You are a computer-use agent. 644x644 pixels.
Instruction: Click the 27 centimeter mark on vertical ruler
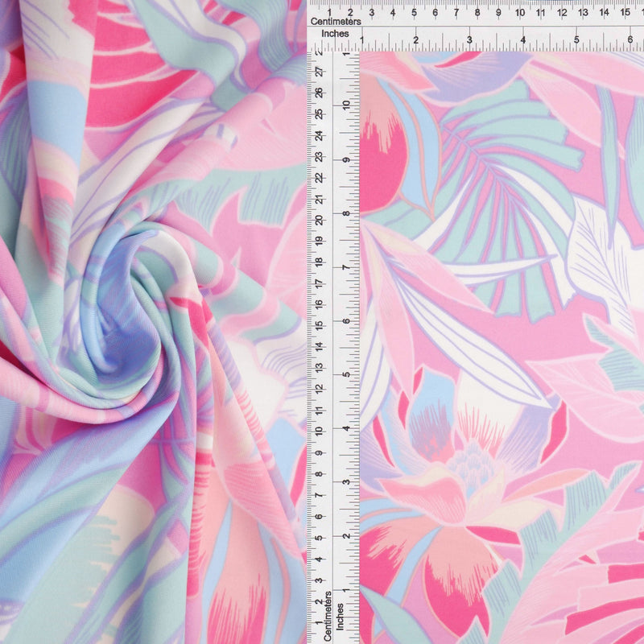click(x=319, y=72)
